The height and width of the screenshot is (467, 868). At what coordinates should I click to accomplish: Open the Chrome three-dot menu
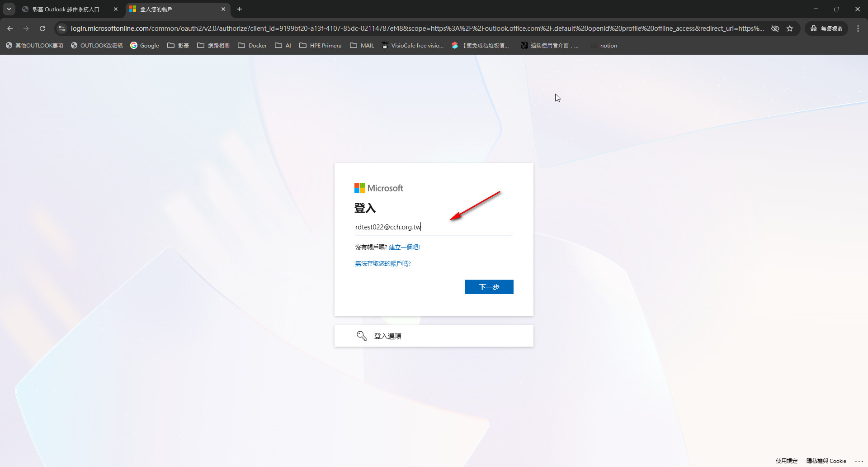coord(858,29)
